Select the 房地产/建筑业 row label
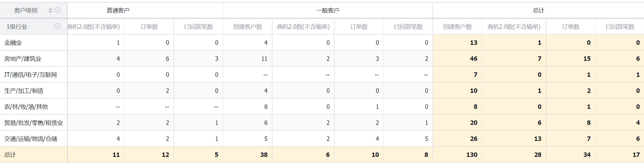644x164 pixels. coord(23,59)
